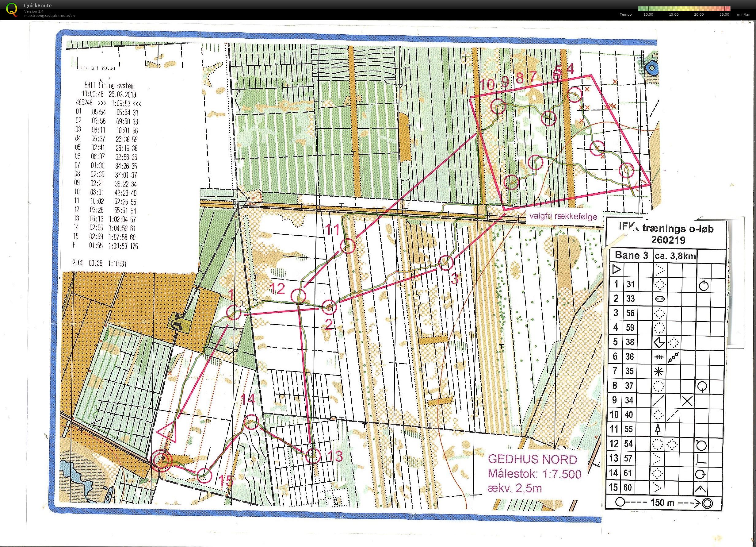Click control code 59 in row 4
Viewport: 756px width, 547px height.
tap(630, 328)
